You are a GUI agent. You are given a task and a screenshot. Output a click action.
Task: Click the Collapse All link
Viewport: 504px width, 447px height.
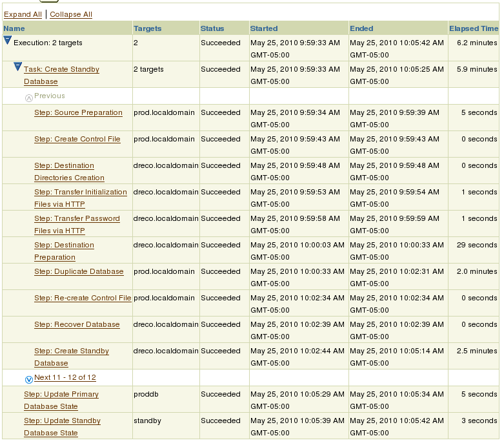click(x=71, y=14)
